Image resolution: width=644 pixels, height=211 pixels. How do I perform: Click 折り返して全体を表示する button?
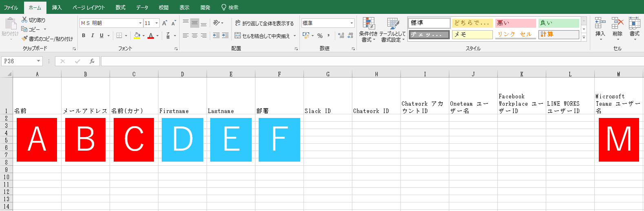click(x=264, y=23)
